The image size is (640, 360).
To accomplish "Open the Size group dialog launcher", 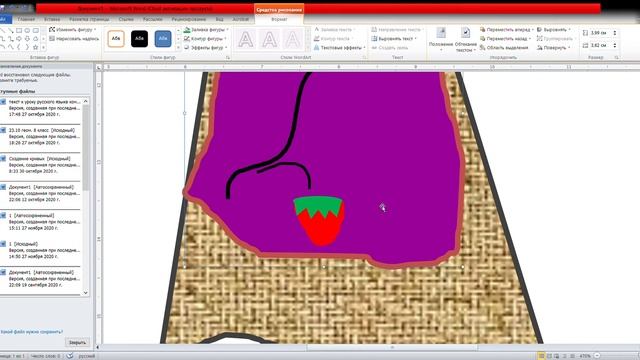I will tap(616, 58).
